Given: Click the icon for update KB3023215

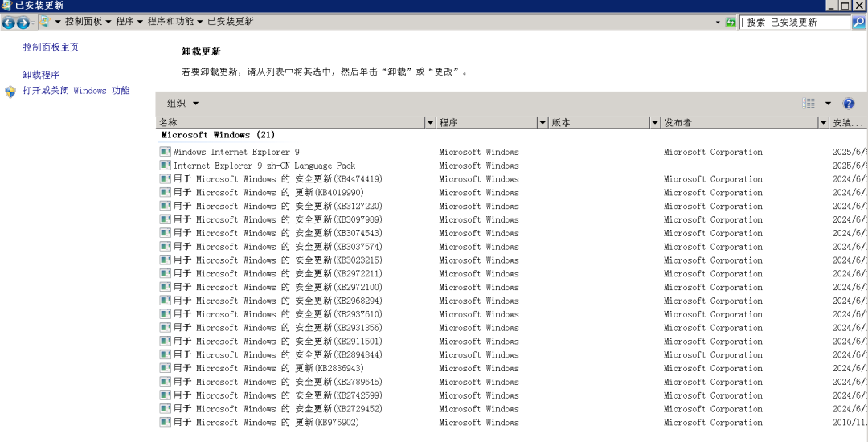Looking at the screenshot, I should click(165, 260).
